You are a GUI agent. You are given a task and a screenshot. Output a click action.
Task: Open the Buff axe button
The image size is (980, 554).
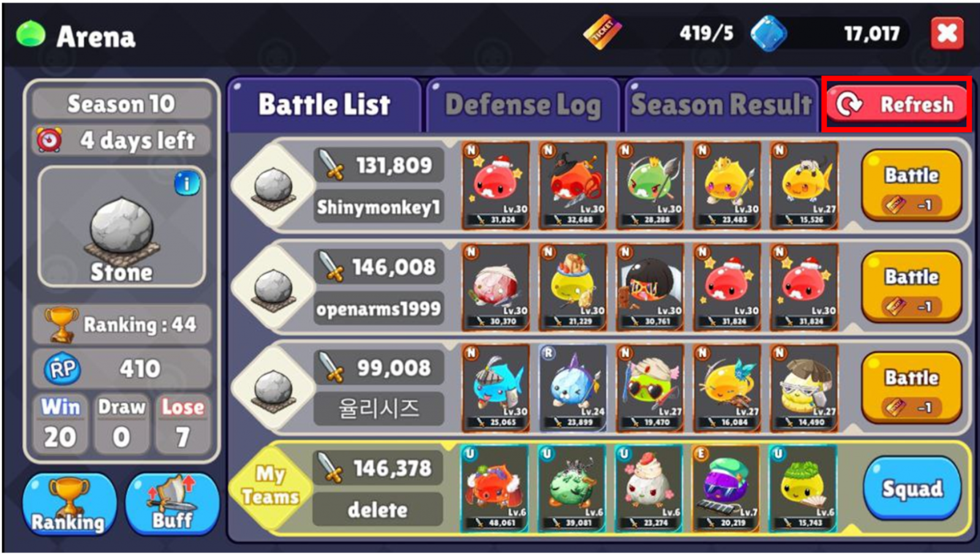click(172, 504)
